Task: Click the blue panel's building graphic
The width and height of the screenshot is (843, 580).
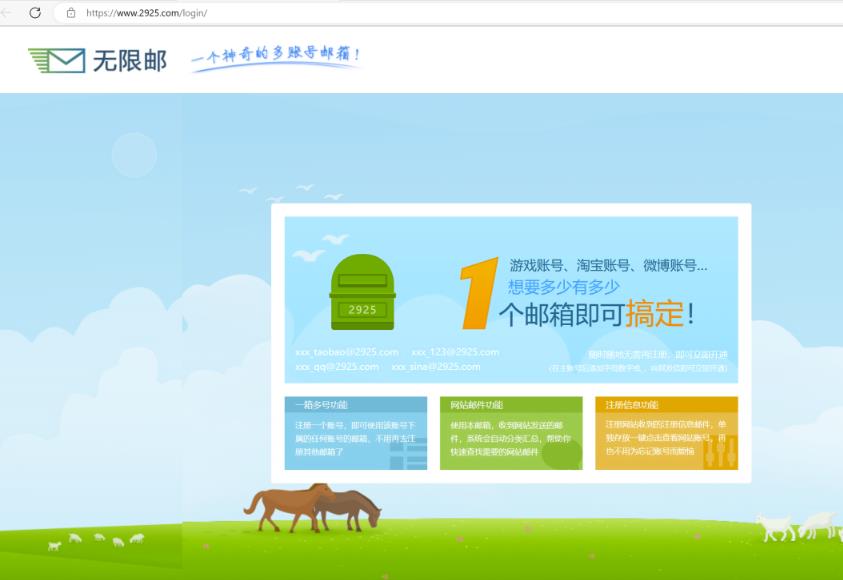Action: [406, 450]
